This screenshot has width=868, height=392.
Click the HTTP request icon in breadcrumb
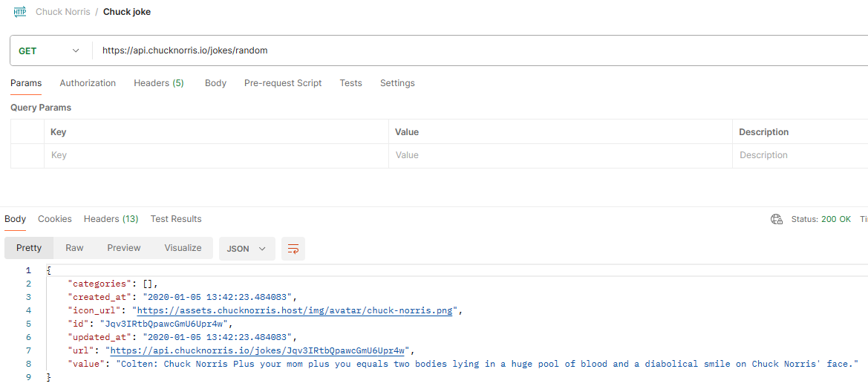point(20,12)
